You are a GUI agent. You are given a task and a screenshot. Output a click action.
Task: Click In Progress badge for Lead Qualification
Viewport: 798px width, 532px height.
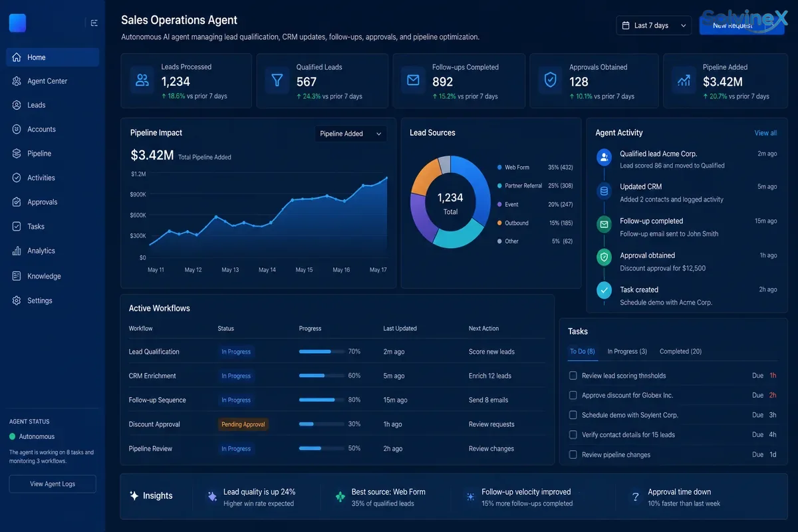pyautogui.click(x=236, y=352)
